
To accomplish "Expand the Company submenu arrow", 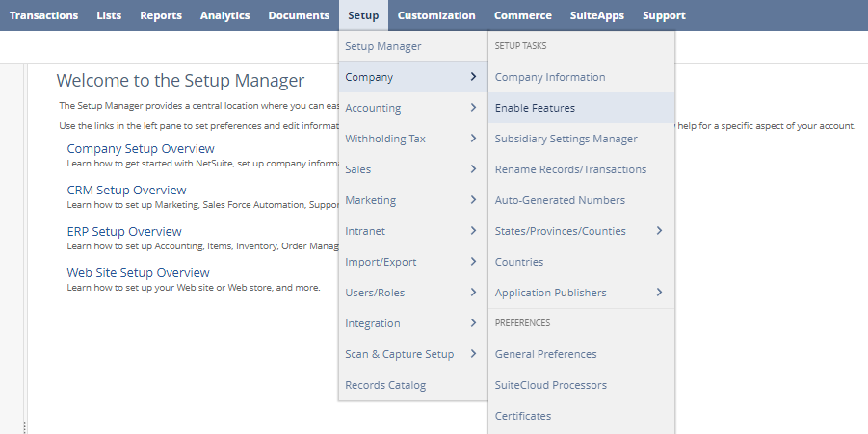I will (473, 77).
